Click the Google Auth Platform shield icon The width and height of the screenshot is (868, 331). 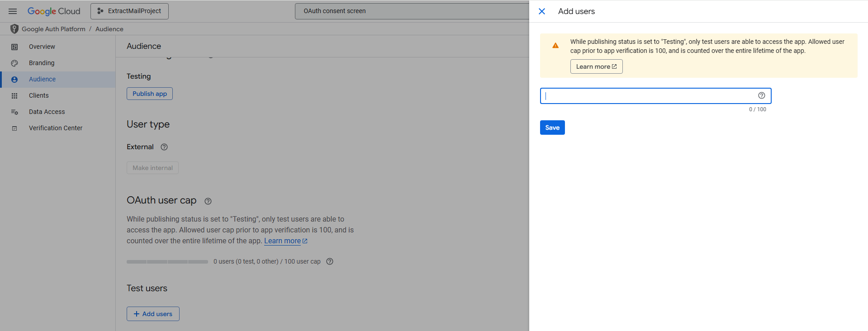pyautogui.click(x=14, y=29)
